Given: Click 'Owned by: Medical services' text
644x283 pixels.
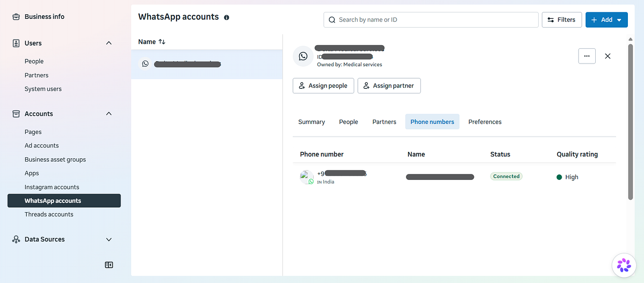Looking at the screenshot, I should 350,64.
